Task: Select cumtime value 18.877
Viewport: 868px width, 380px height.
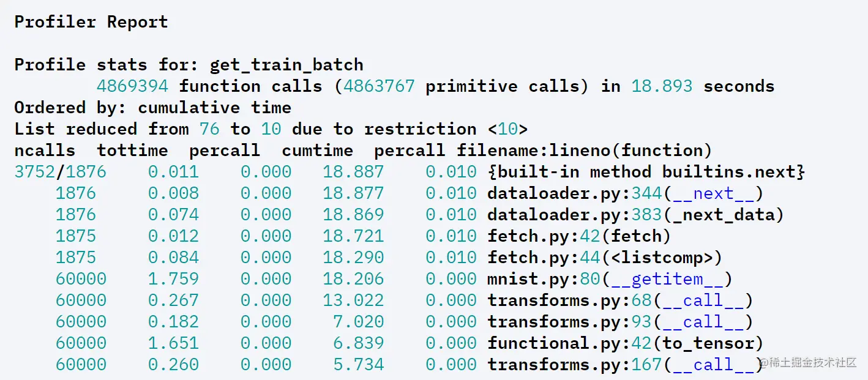Action: click(353, 193)
